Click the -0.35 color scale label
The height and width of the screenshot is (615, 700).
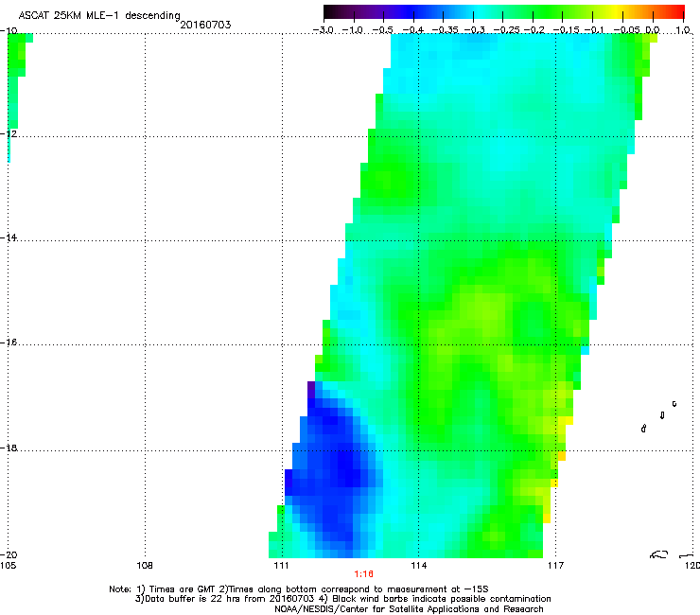446,30
